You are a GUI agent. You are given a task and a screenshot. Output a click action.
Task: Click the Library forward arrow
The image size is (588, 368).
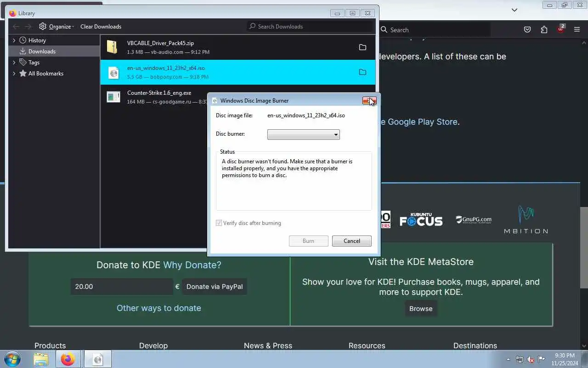click(x=28, y=27)
